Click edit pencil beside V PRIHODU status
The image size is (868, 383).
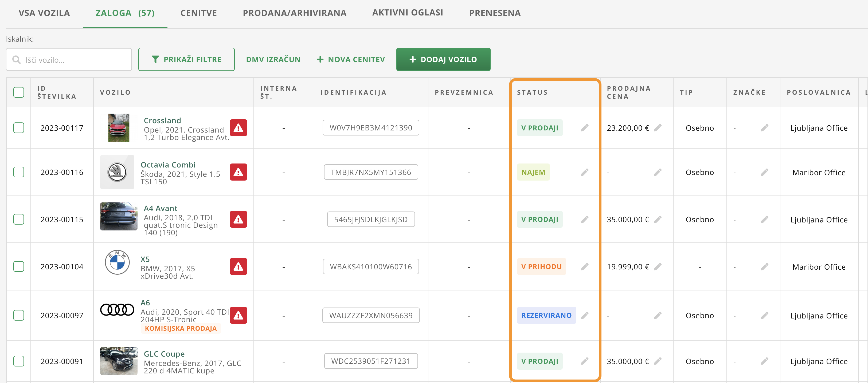(x=585, y=266)
